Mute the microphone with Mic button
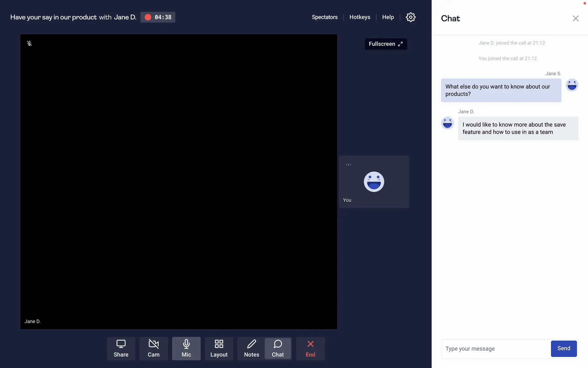 click(186, 348)
